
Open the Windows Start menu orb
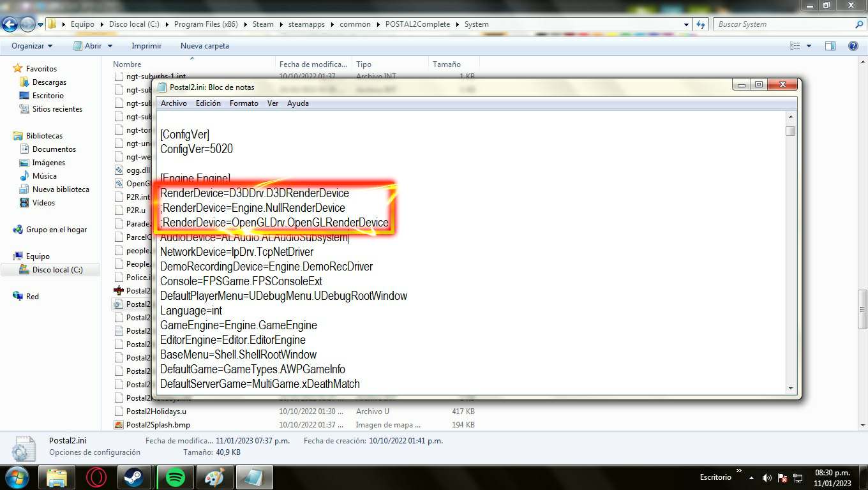pos(17,477)
